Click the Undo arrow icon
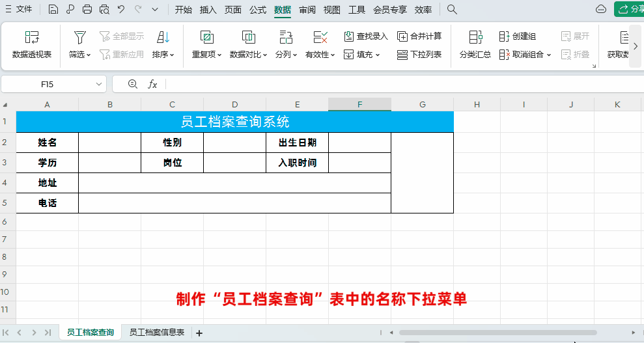The image size is (644, 343). [x=121, y=9]
